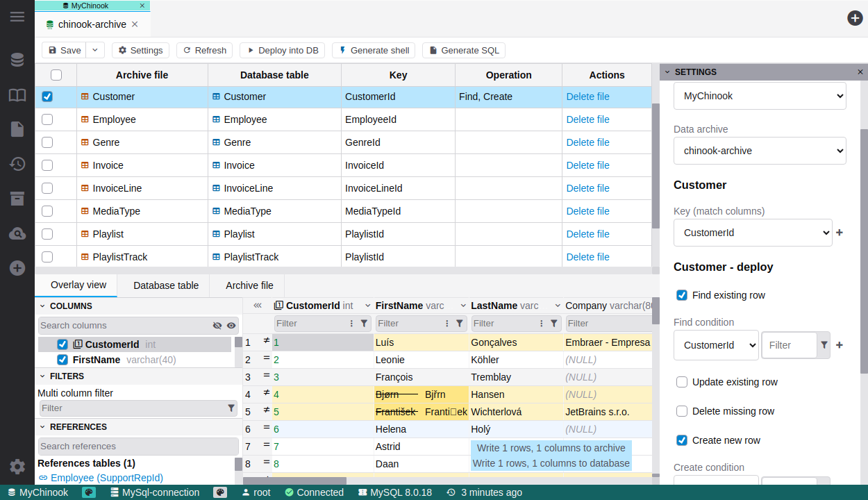This screenshot has height=500, width=868.
Task: Open the query history sidebar icon
Action: pyautogui.click(x=17, y=164)
